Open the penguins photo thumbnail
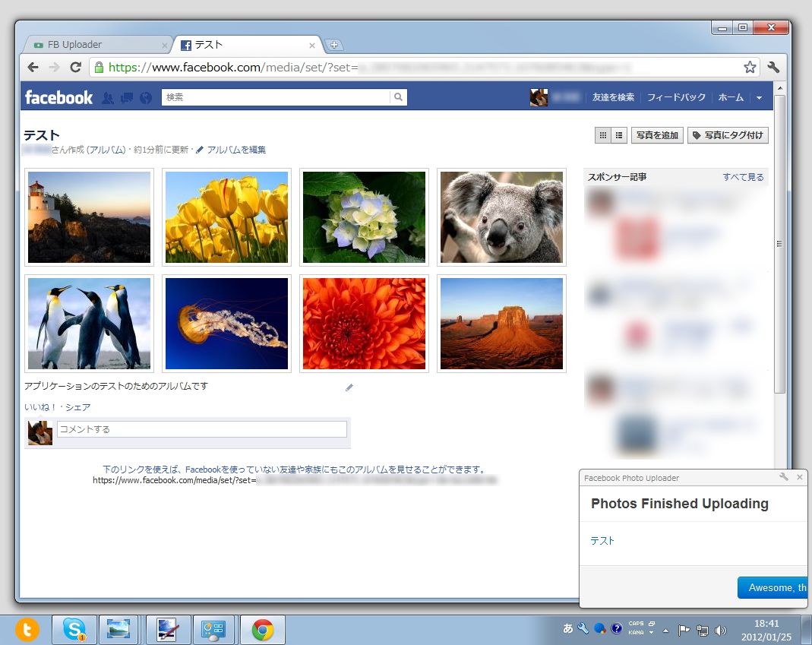 point(89,324)
